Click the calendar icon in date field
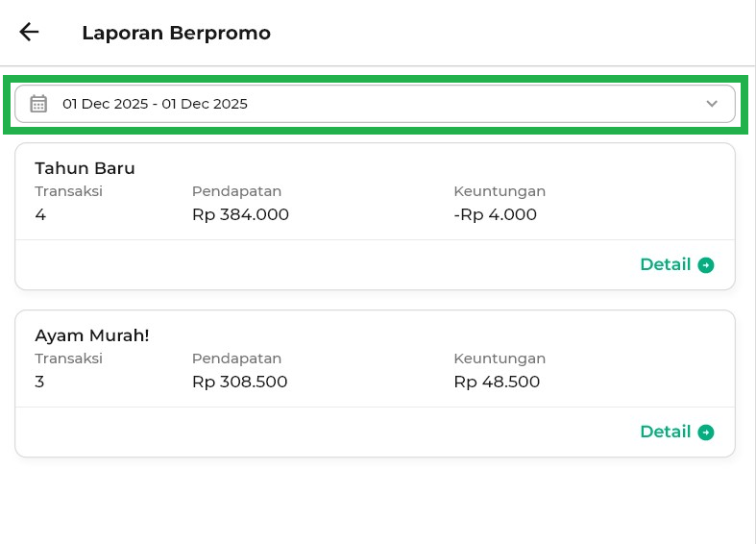This screenshot has height=544, width=756. [38, 104]
